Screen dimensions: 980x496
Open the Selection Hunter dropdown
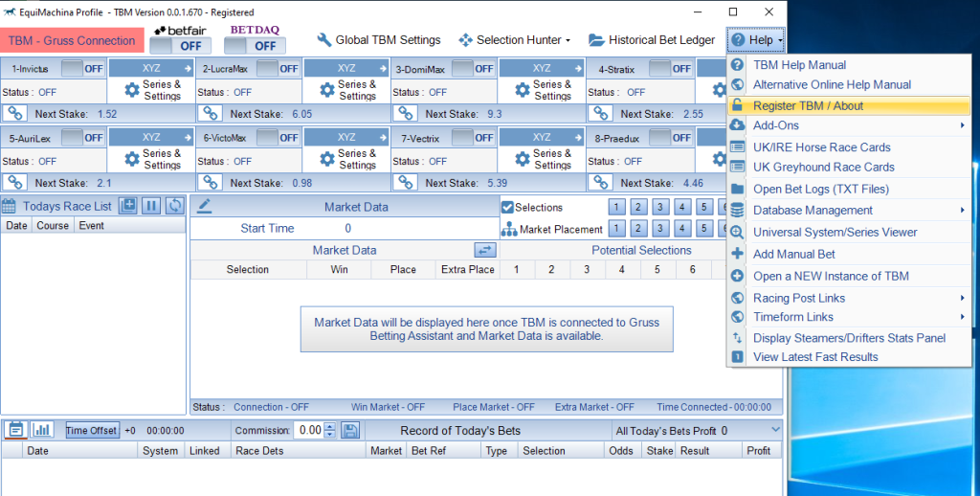(514, 40)
